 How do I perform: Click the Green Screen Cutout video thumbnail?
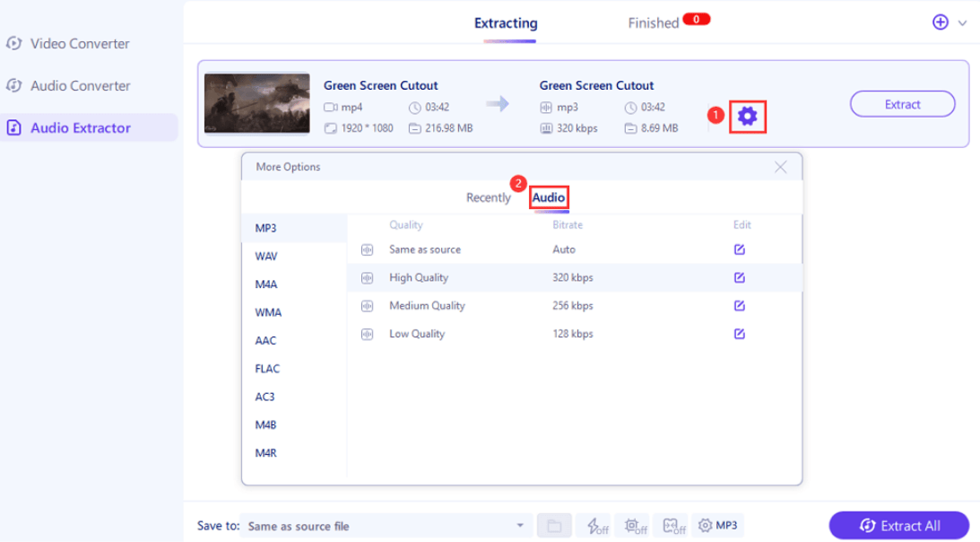(x=256, y=103)
